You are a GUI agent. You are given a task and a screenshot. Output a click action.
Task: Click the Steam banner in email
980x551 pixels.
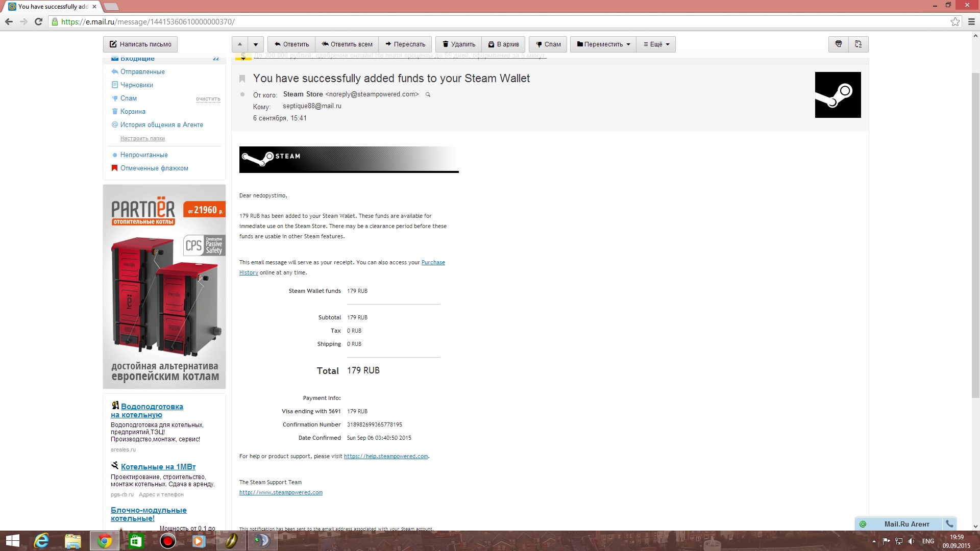click(x=349, y=160)
